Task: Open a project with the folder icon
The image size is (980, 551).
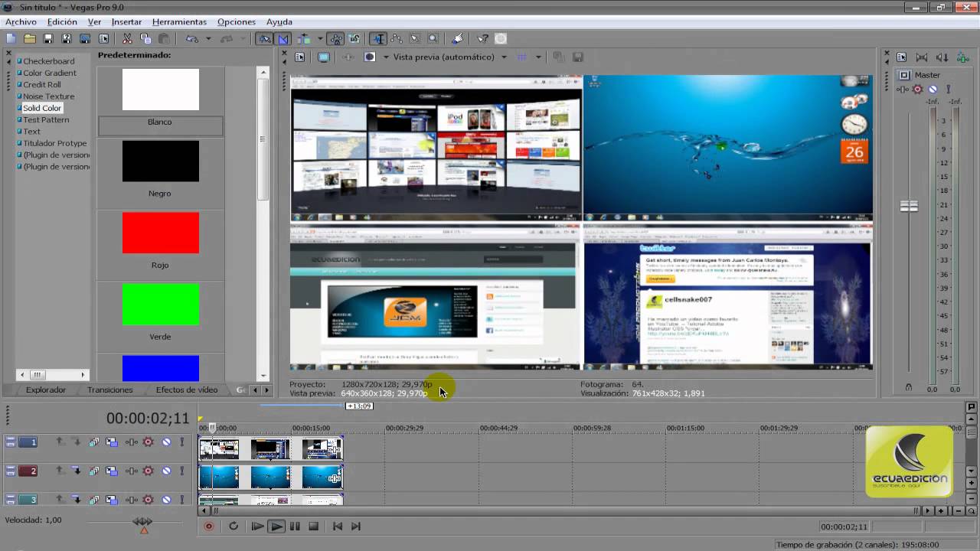Action: pos(29,38)
